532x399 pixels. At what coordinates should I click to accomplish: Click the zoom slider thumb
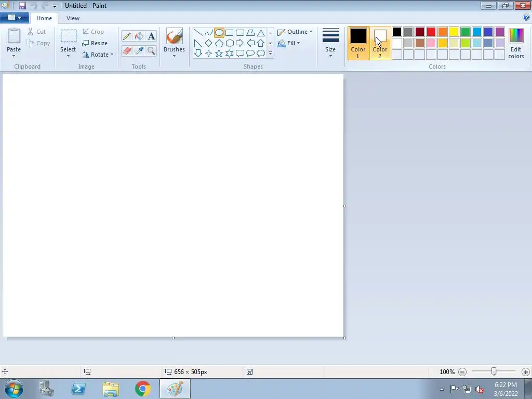click(494, 371)
